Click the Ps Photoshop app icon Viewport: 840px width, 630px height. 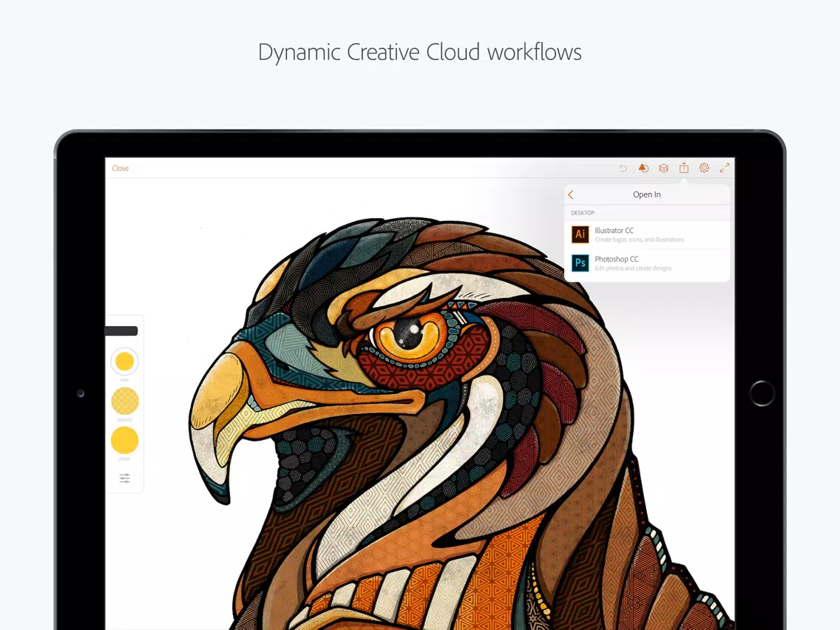580,263
